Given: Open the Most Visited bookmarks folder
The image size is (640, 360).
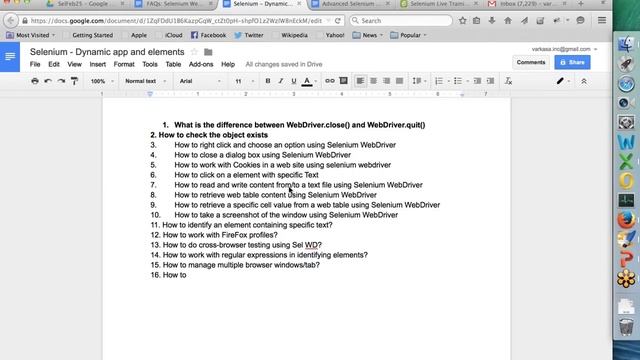Looking at the screenshot, I should click(31, 35).
